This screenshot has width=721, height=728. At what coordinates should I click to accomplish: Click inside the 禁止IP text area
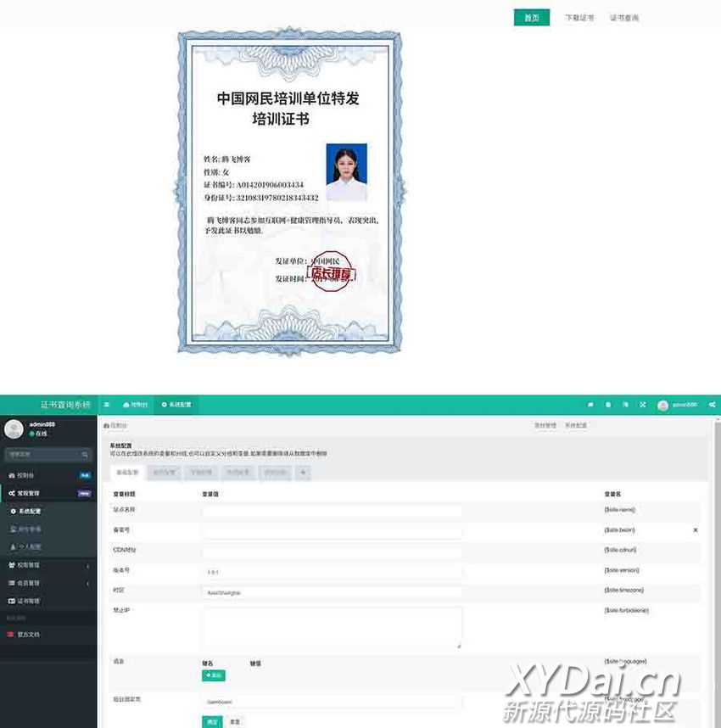tap(332, 628)
